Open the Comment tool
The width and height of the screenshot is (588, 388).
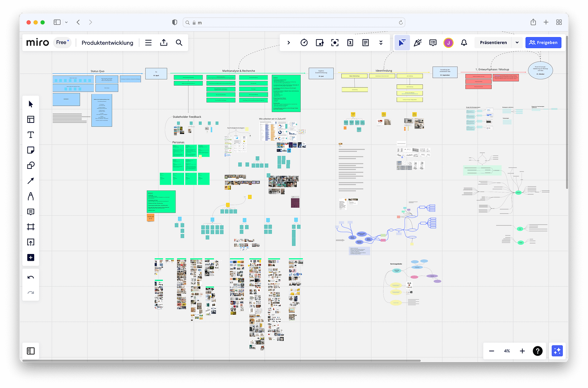click(x=31, y=212)
